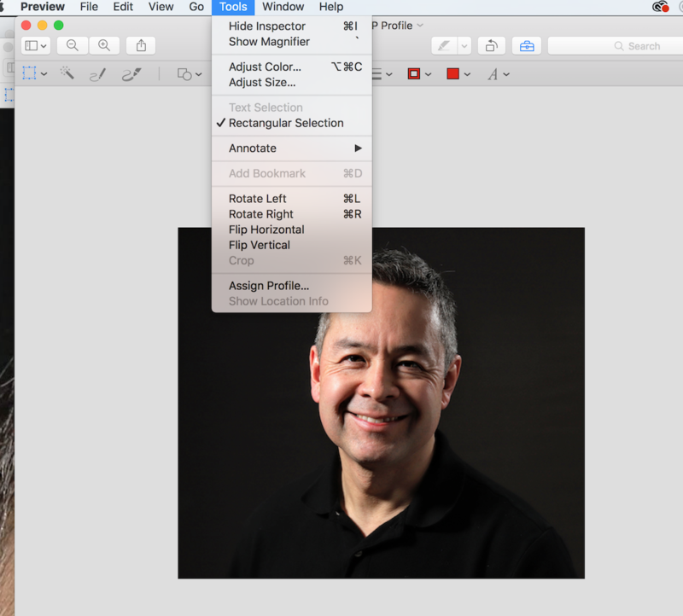Open the File menu
The height and width of the screenshot is (616, 683).
(89, 7)
